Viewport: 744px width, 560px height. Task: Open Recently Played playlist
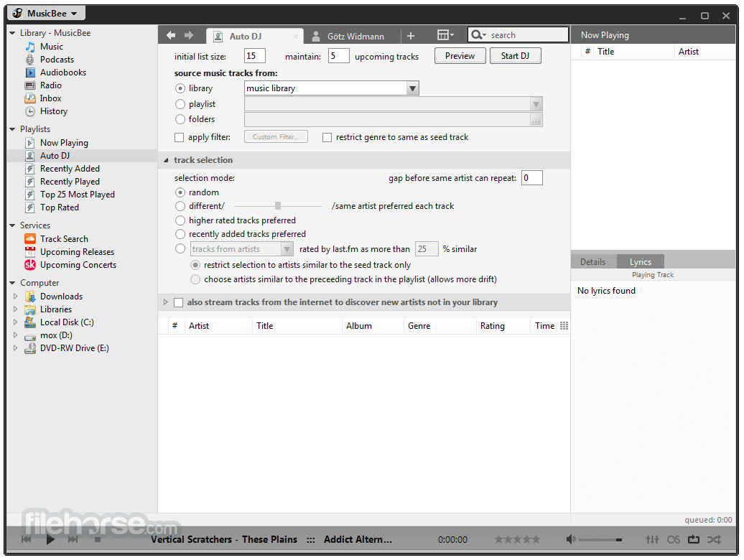[70, 182]
